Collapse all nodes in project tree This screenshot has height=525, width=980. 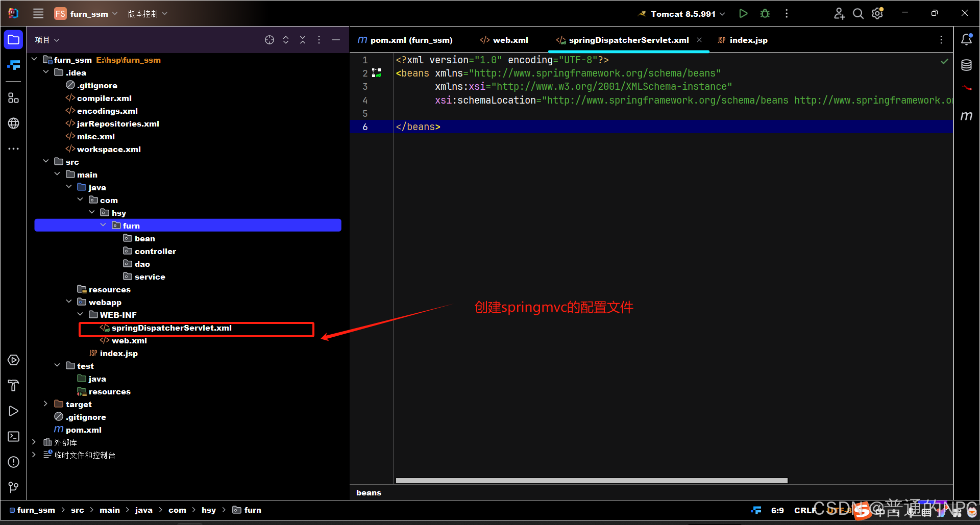tap(303, 40)
